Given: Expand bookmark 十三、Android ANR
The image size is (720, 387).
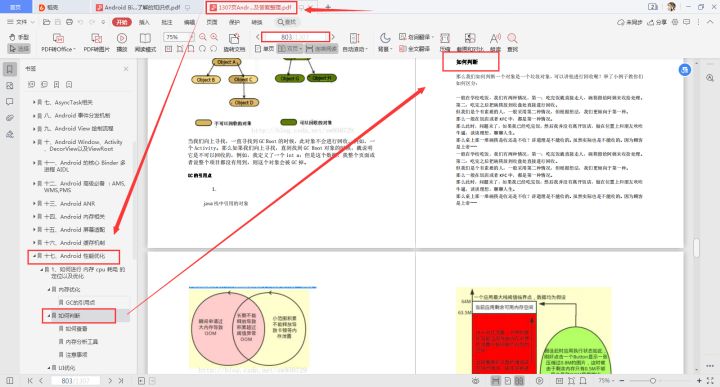Looking at the screenshot, I should click(x=34, y=203).
